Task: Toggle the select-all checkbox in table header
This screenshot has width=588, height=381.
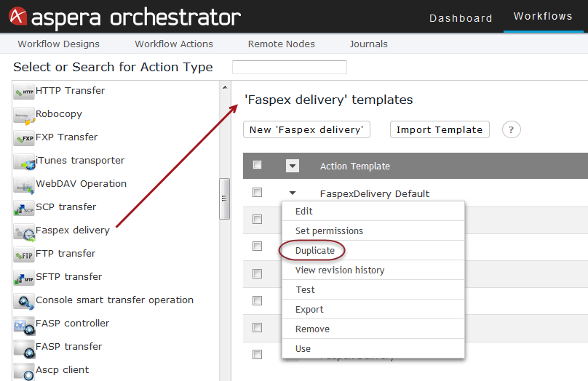Action: (x=258, y=165)
